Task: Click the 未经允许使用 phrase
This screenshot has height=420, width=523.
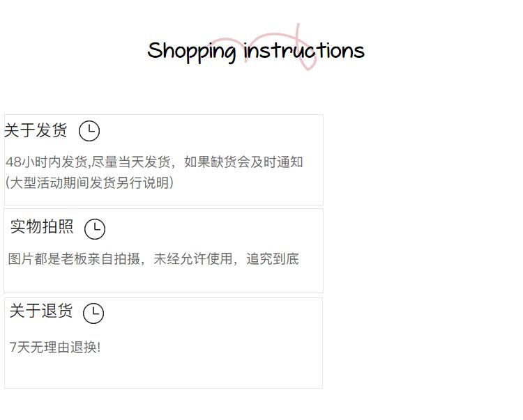Action: (x=192, y=259)
